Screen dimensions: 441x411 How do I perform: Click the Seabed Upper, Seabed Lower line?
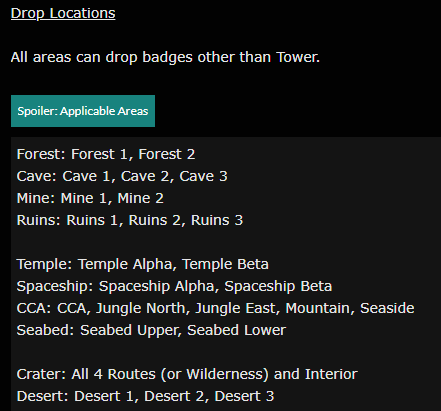point(151,330)
